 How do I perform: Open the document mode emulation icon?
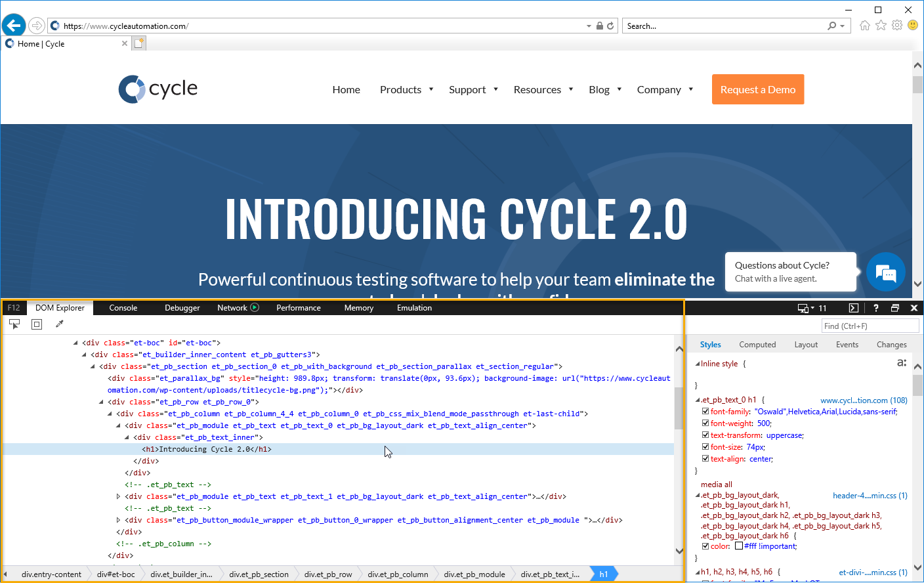pos(803,308)
